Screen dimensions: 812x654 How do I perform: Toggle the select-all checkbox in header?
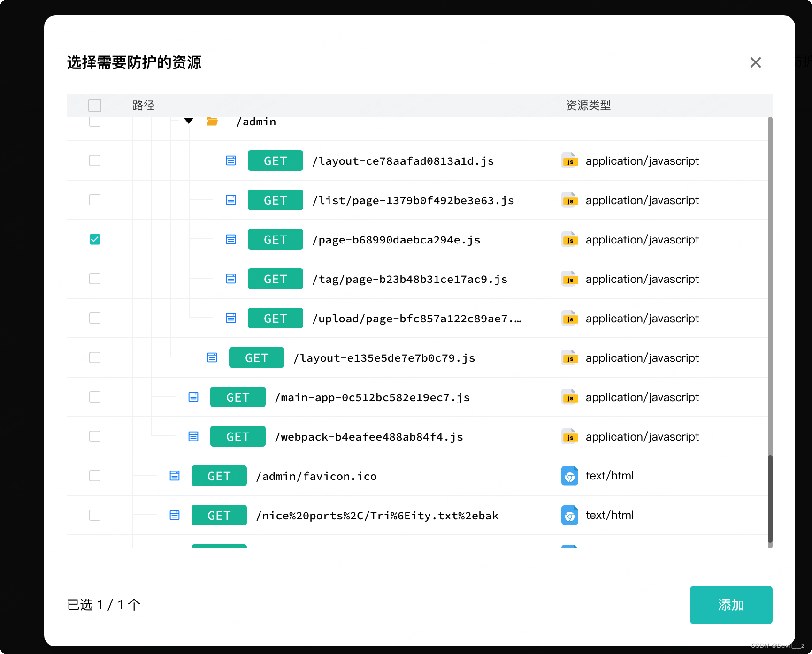click(95, 106)
